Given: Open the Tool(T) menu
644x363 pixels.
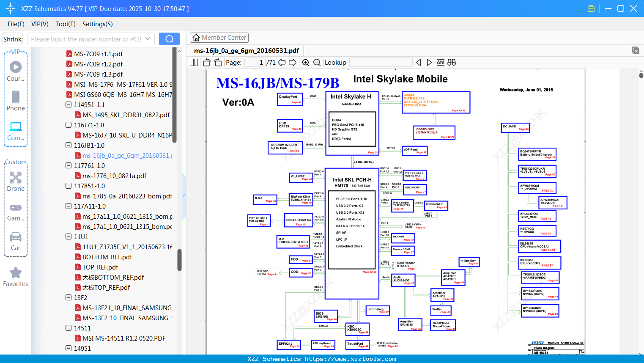Looking at the screenshot, I should click(x=65, y=24).
